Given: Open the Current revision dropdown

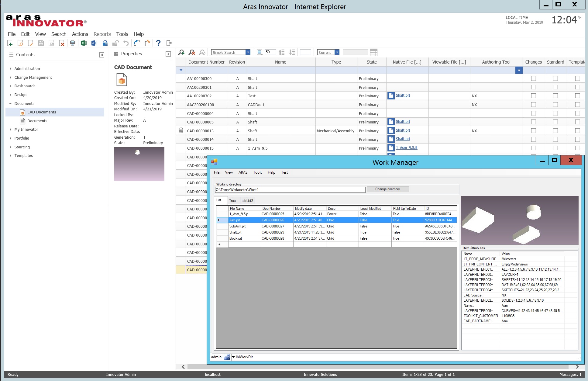Looking at the screenshot, I should [337, 52].
